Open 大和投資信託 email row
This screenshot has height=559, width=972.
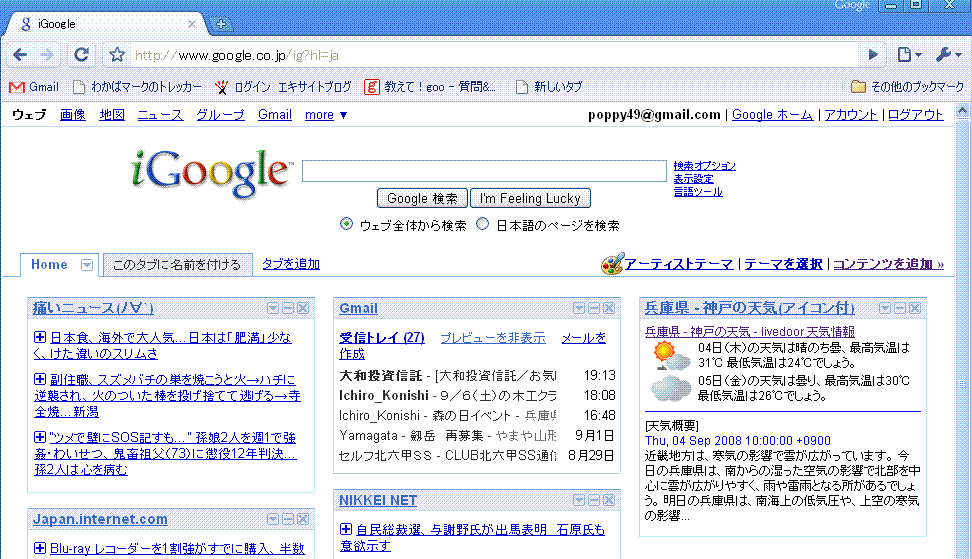[477, 376]
